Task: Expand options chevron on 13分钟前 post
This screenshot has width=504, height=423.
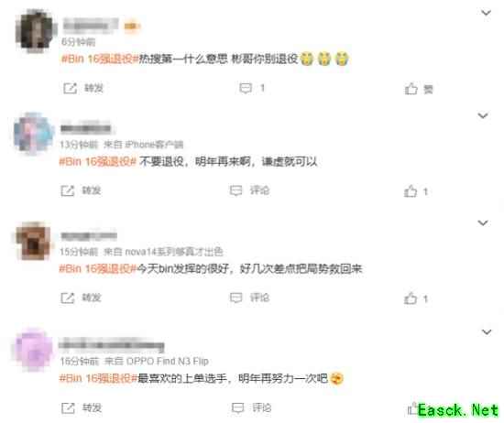Action: (483, 115)
